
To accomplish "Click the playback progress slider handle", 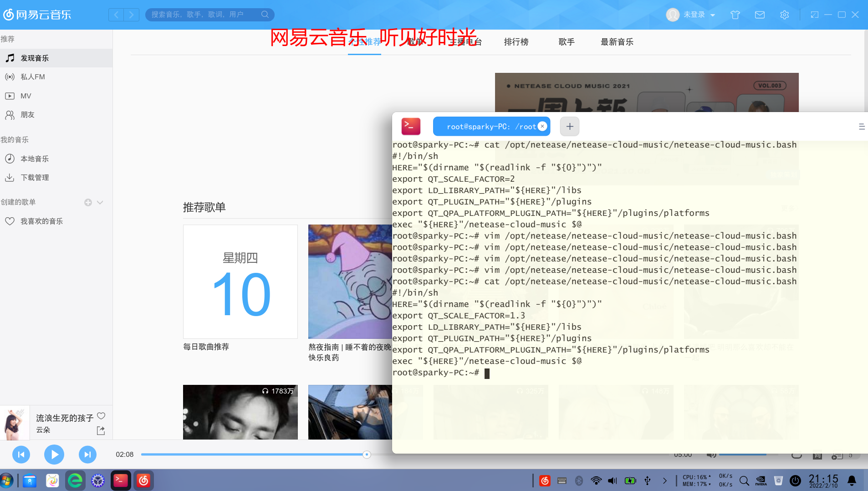I will (x=367, y=455).
